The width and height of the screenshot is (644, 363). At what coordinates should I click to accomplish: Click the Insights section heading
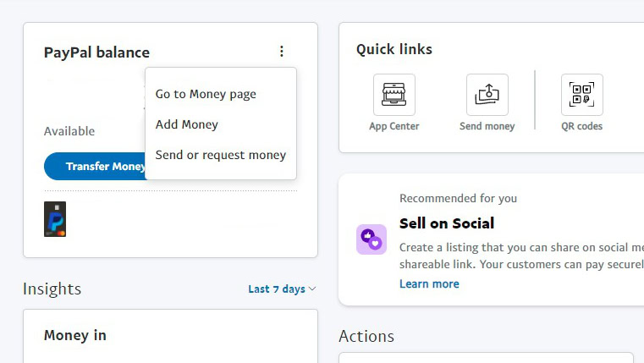[x=52, y=289]
